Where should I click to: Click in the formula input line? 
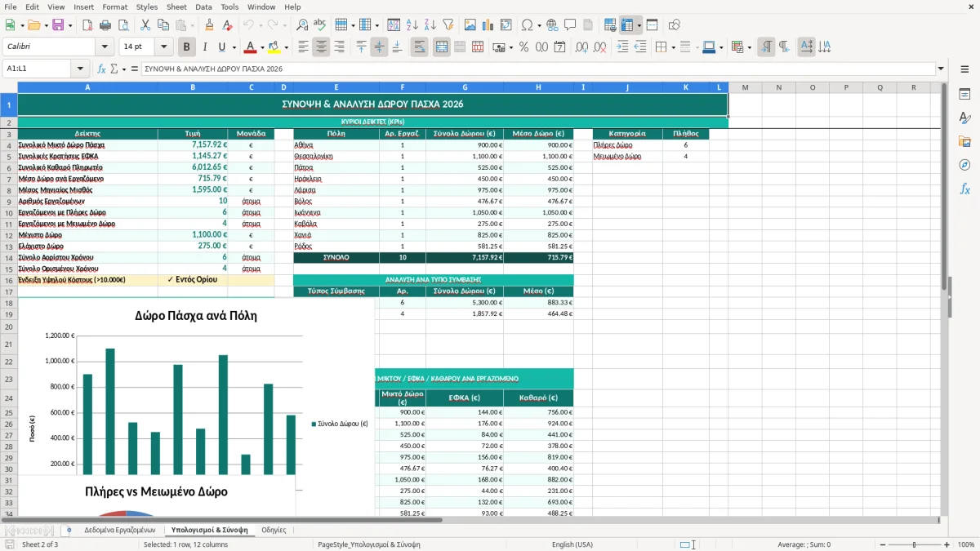tap(537, 69)
